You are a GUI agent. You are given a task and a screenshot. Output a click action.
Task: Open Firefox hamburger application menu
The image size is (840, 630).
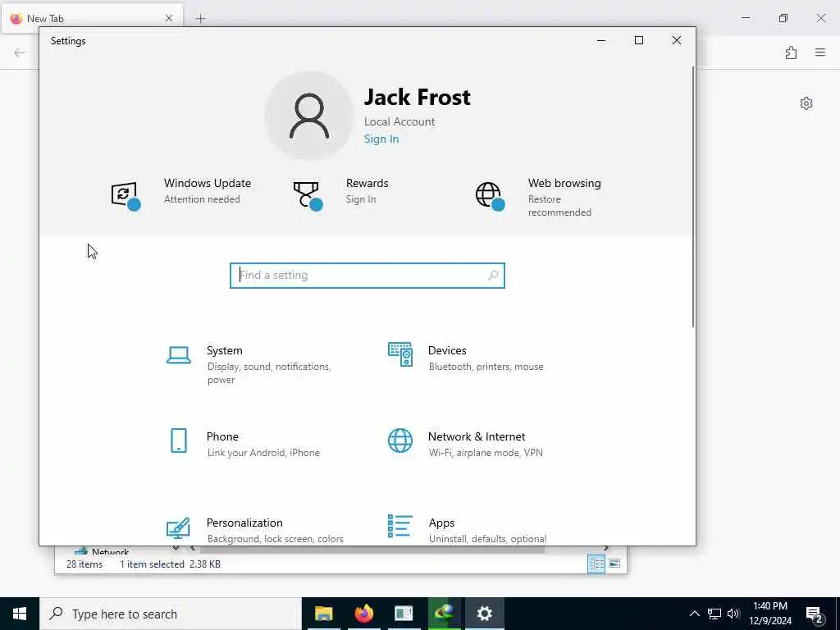pyautogui.click(x=820, y=52)
